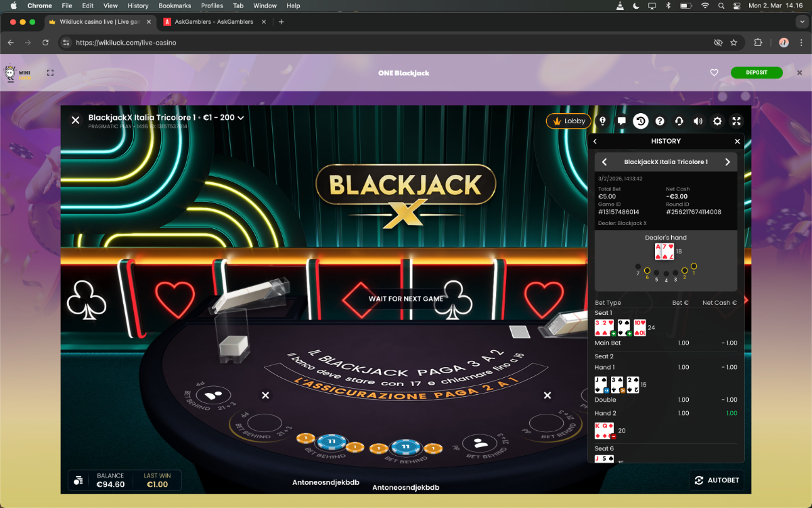The height and width of the screenshot is (508, 812).
Task: Contact support via the headset icon
Action: (x=679, y=121)
